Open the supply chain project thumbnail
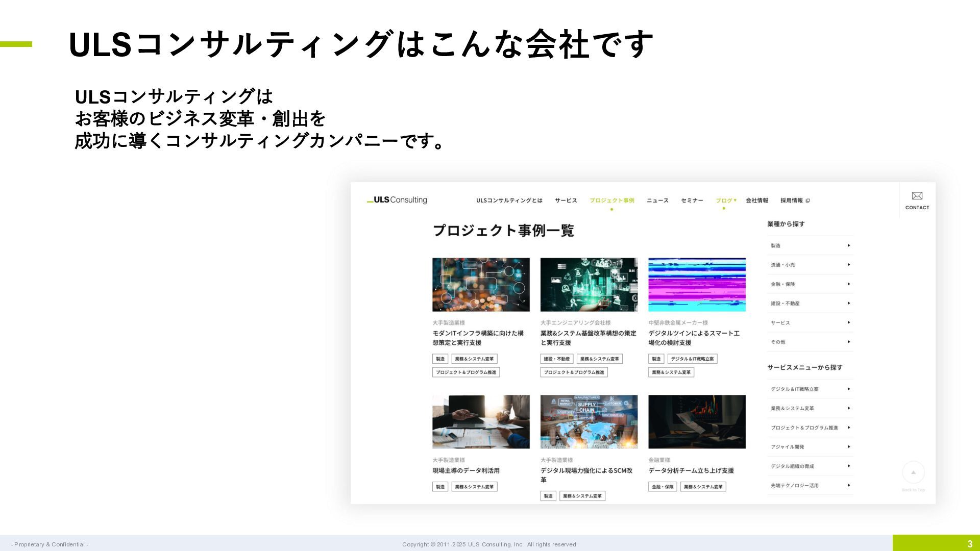 point(589,422)
